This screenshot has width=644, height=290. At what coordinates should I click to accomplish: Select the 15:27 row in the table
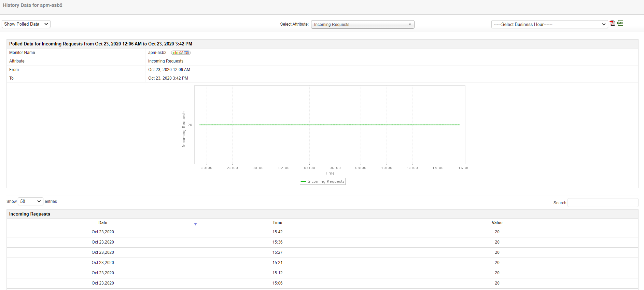277,252
